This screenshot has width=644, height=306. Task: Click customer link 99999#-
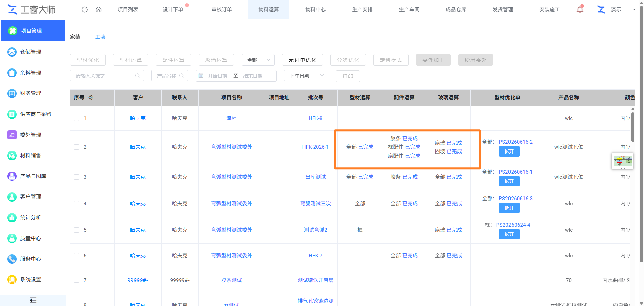click(x=138, y=280)
